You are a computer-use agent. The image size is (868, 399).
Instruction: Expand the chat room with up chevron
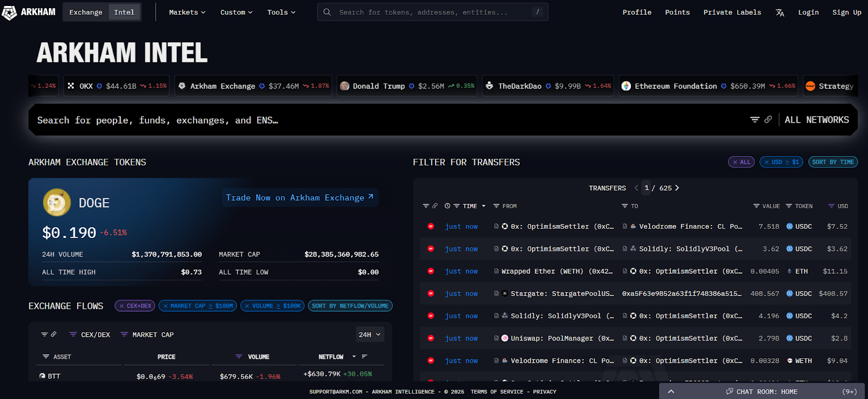click(x=671, y=391)
